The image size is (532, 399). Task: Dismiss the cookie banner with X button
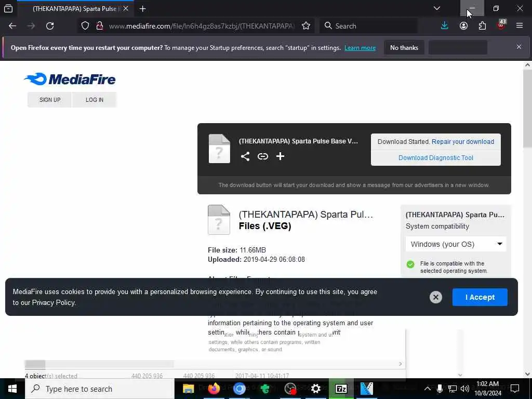click(436, 297)
